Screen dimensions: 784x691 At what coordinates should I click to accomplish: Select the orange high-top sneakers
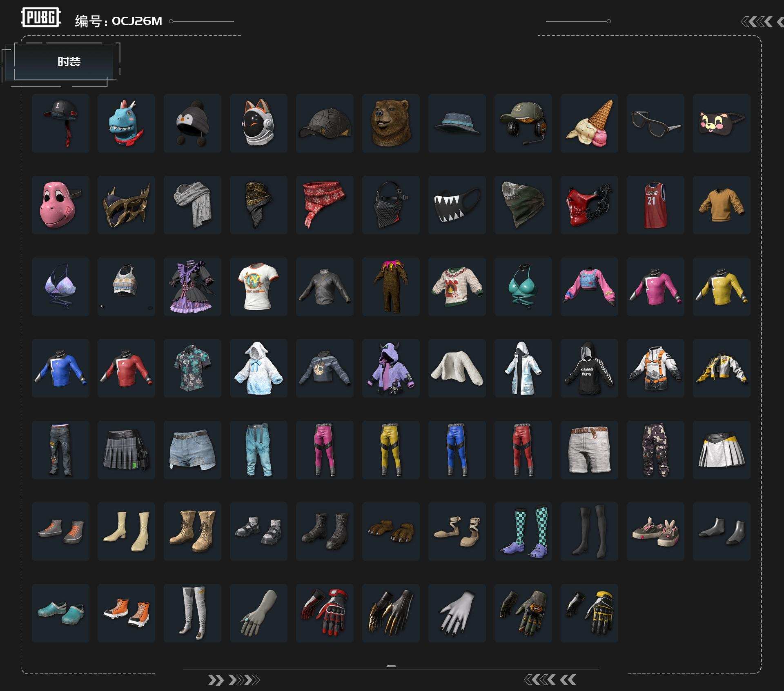126,613
